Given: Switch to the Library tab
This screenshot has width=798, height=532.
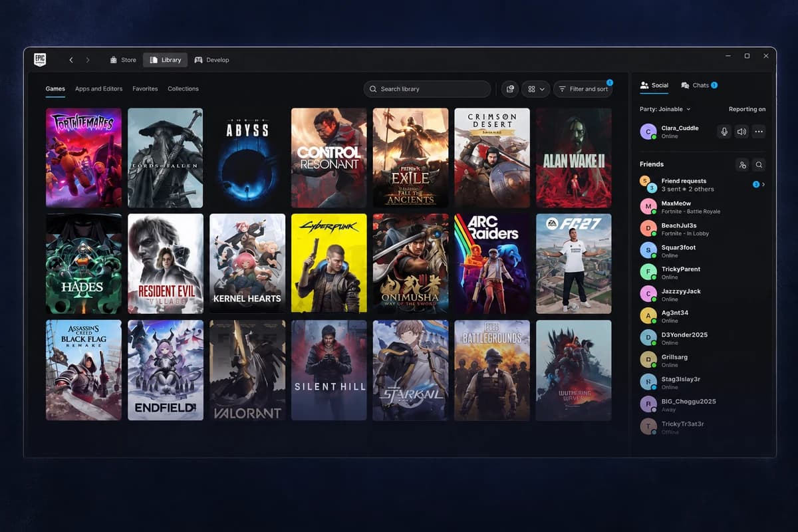Looking at the screenshot, I should pyautogui.click(x=165, y=60).
